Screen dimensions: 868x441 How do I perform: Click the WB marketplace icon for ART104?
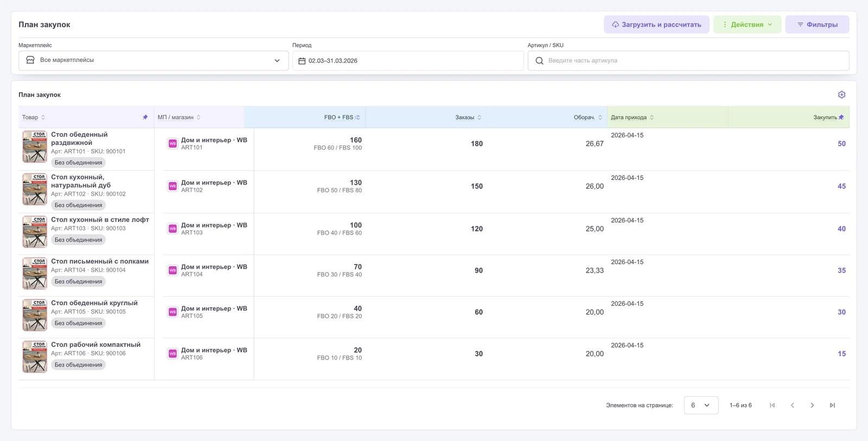pos(173,270)
